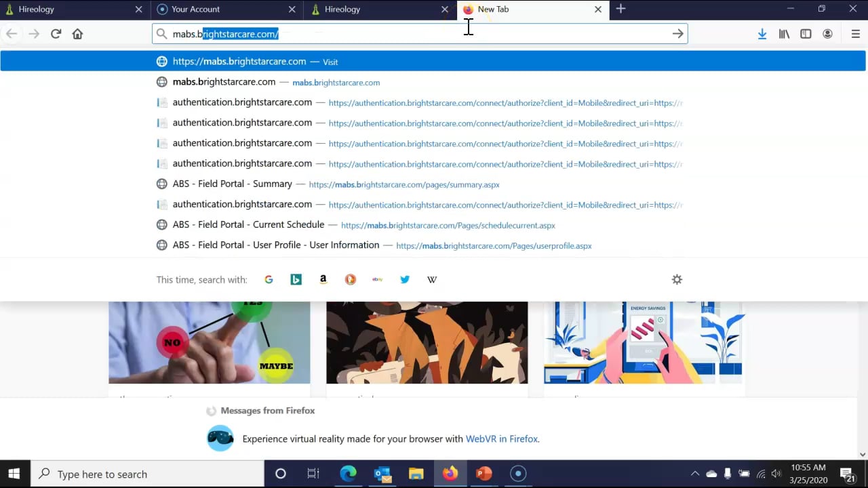This screenshot has height=488, width=868.
Task: Open ABS Field Portal User Profile suggestion
Action: click(x=433, y=245)
